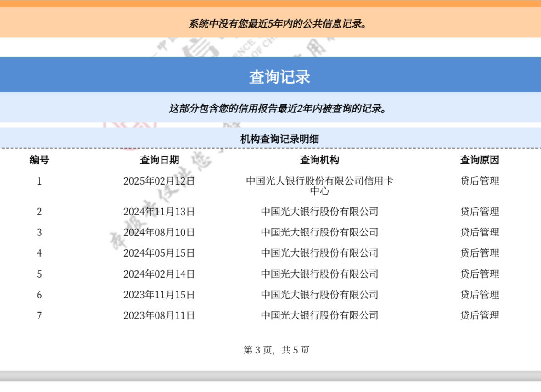Click record number 2 in 编号 column
541x392 pixels.
pyautogui.click(x=39, y=212)
